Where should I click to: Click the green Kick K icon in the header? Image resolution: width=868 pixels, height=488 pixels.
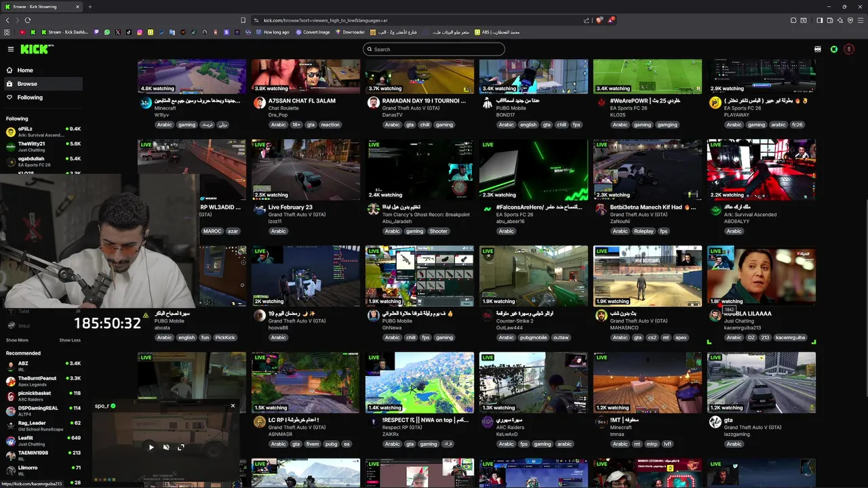pyautogui.click(x=834, y=49)
